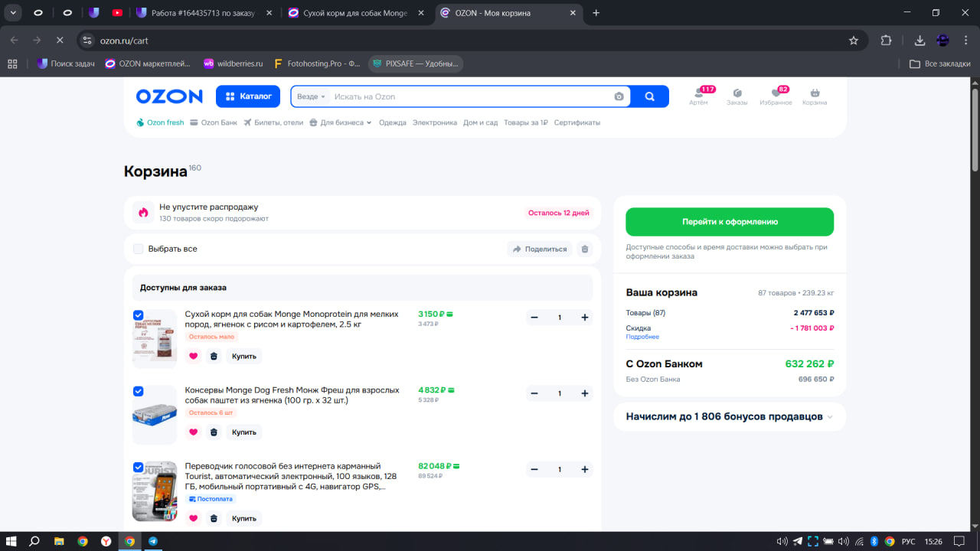
Task: Increase quantity of Monge Dog Fresh canned food
Action: 585,393
